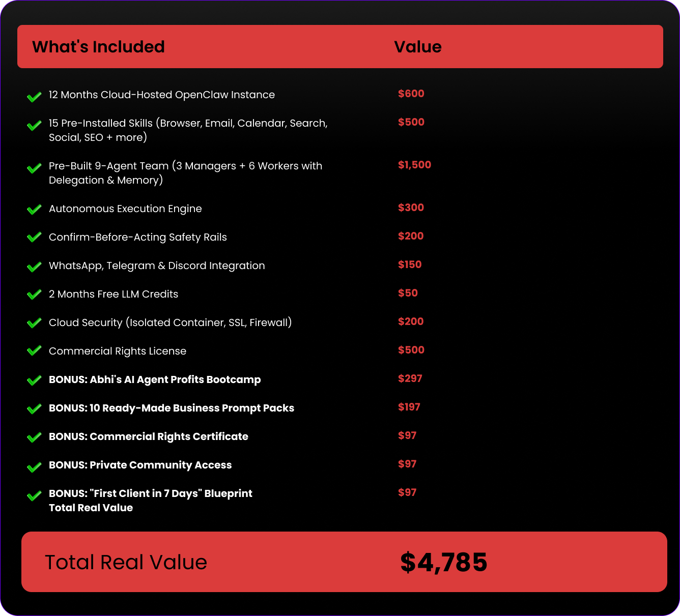Click the $4,785 total amount

click(x=443, y=562)
